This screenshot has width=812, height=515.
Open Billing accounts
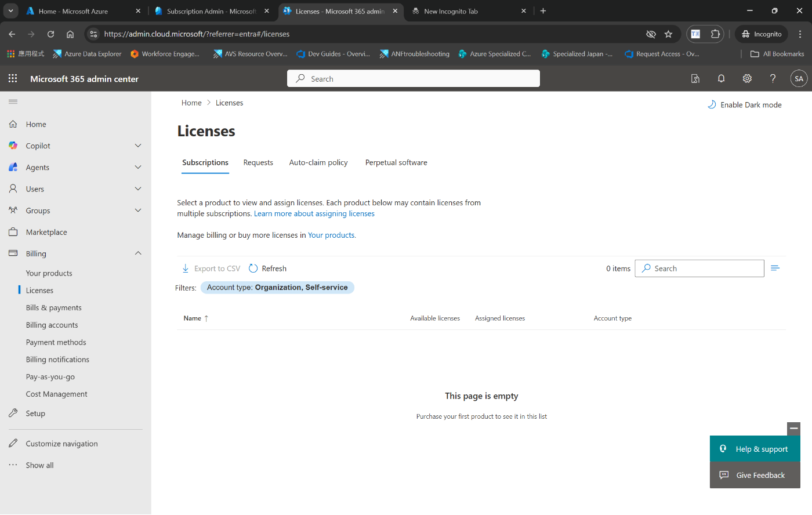pos(52,325)
